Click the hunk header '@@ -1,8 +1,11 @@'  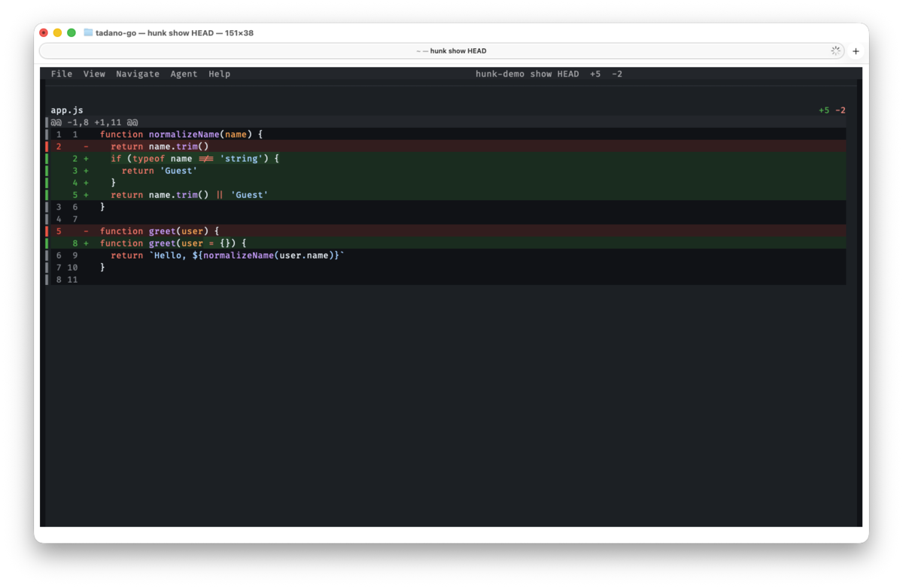94,122
